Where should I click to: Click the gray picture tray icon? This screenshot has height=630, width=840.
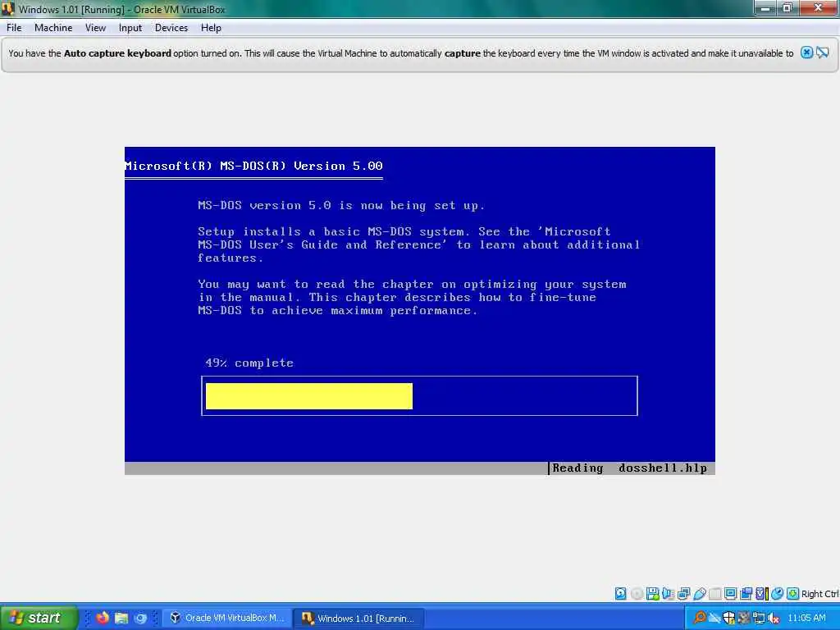tap(743, 618)
